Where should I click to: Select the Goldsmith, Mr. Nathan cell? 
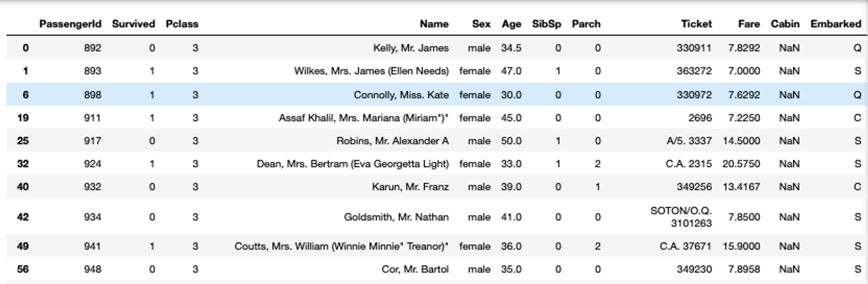[x=396, y=217]
